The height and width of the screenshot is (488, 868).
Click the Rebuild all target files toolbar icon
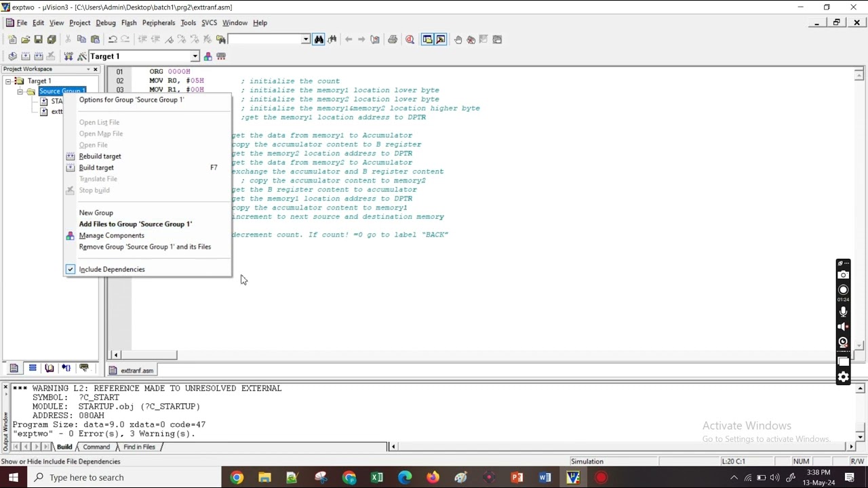(x=38, y=56)
